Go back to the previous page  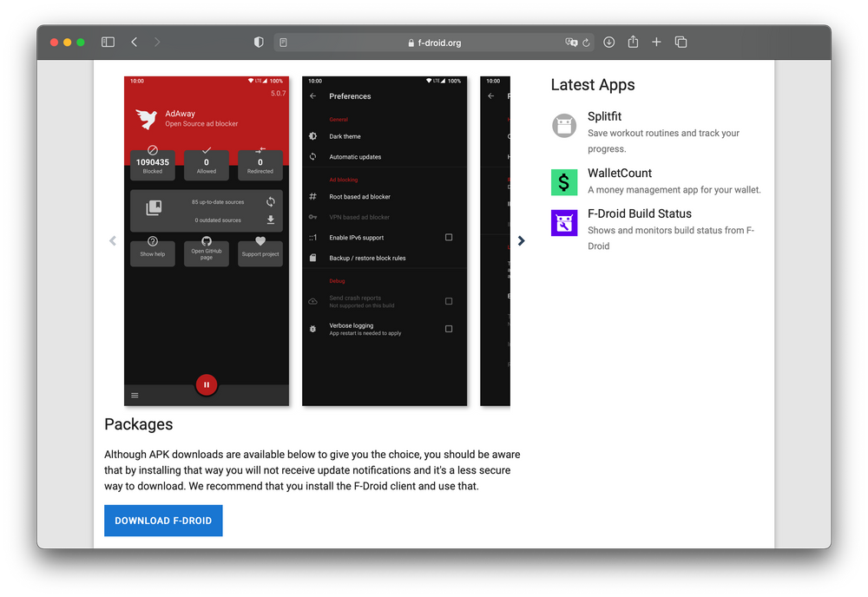(134, 42)
